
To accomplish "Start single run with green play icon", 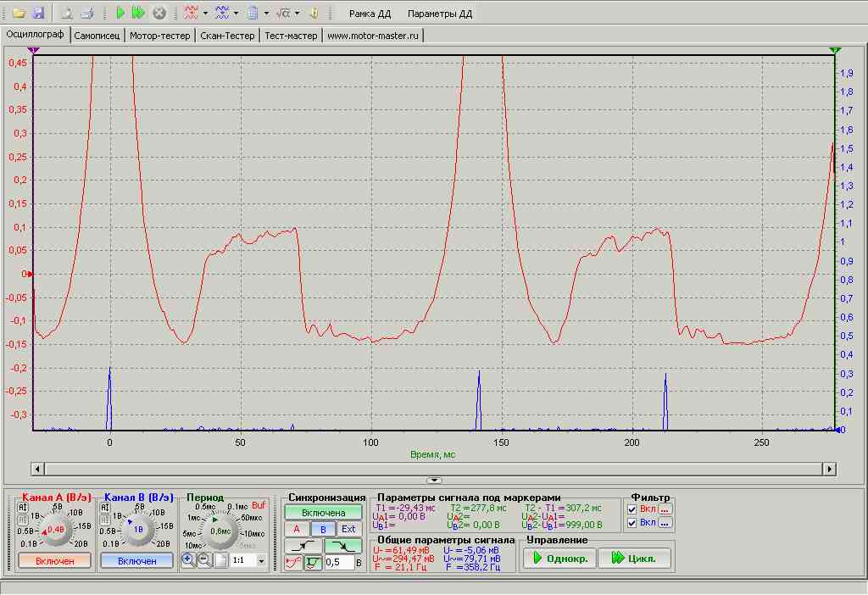I will point(120,14).
